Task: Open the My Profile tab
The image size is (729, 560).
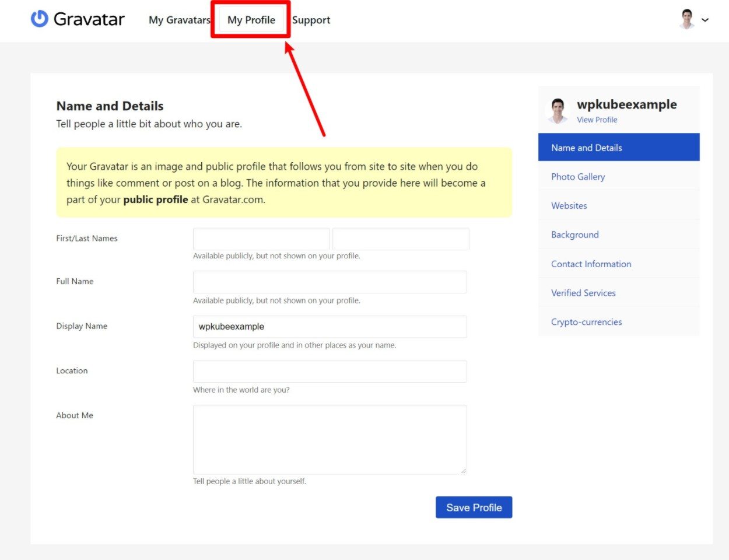Action: (x=251, y=20)
